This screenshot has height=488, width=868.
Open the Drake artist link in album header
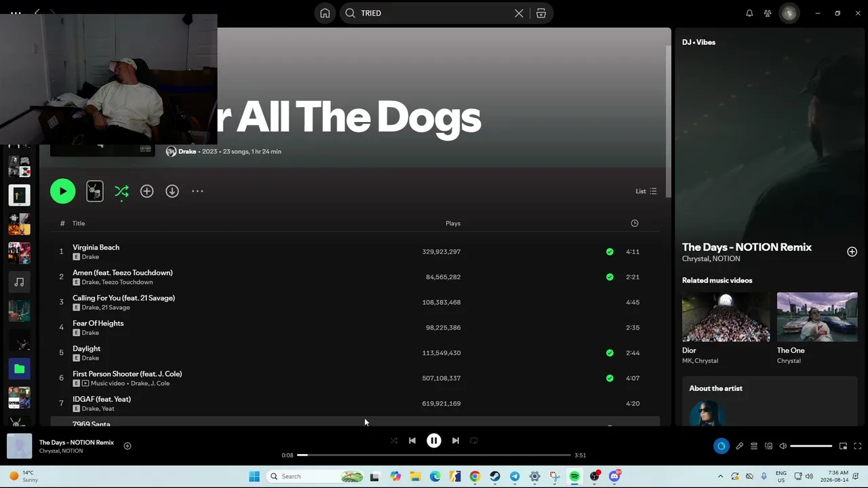pyautogui.click(x=187, y=151)
